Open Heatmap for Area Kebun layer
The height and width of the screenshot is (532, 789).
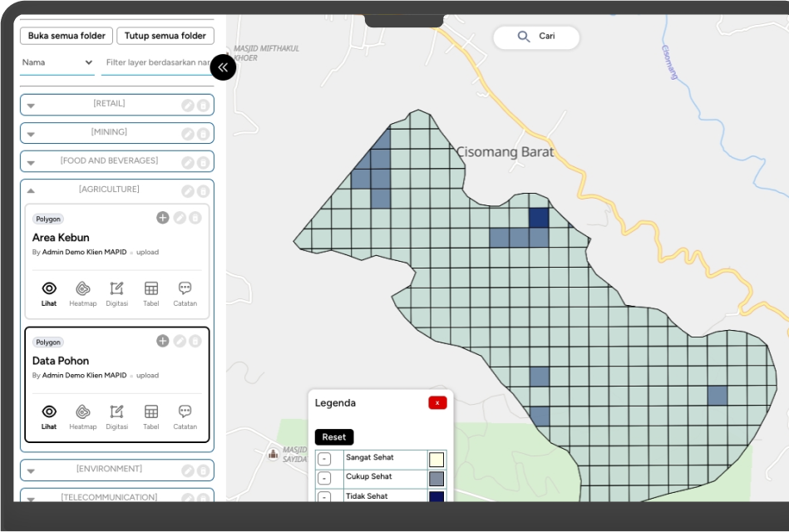(x=82, y=293)
